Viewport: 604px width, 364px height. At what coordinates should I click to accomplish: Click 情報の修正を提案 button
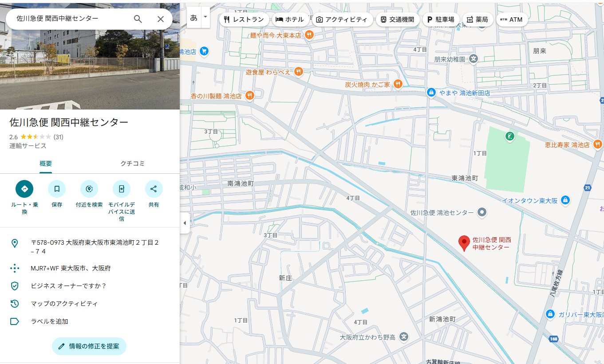click(89, 346)
